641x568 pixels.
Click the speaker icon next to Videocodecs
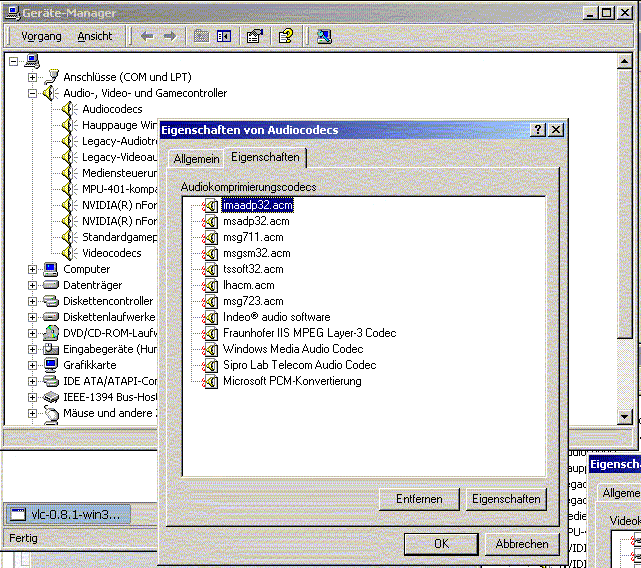tap(69, 253)
